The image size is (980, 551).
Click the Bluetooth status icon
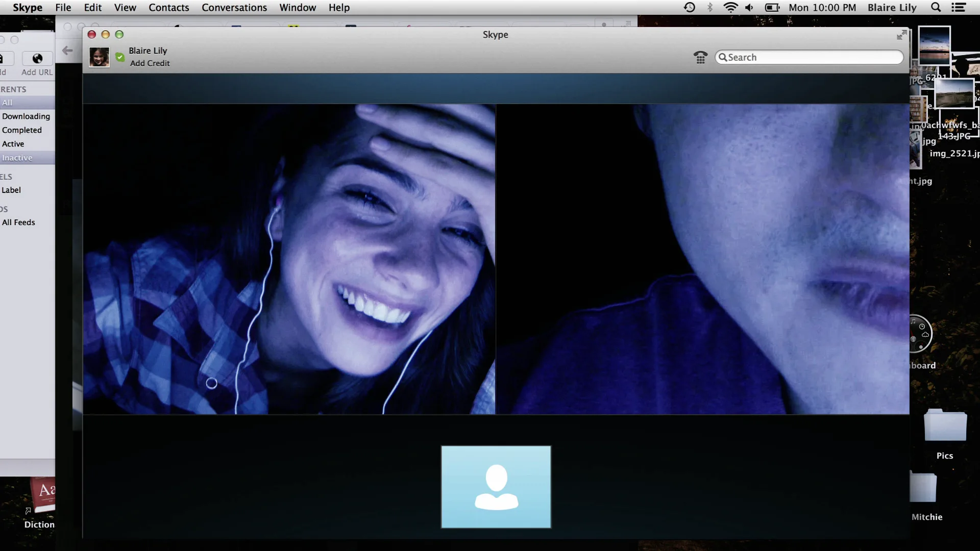(x=710, y=8)
